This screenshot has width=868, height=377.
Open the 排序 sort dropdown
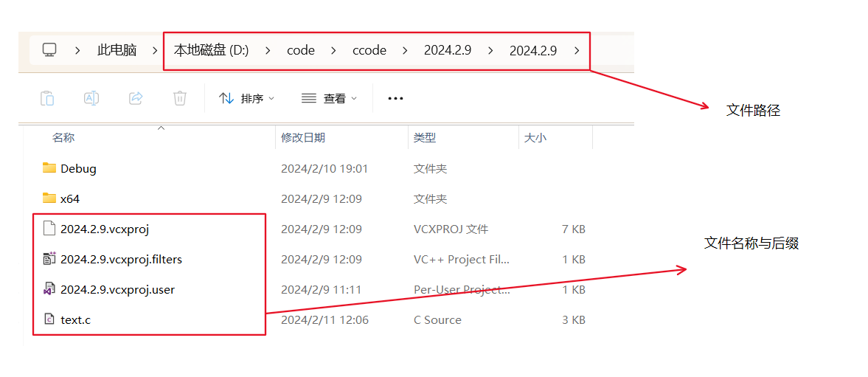tap(247, 99)
